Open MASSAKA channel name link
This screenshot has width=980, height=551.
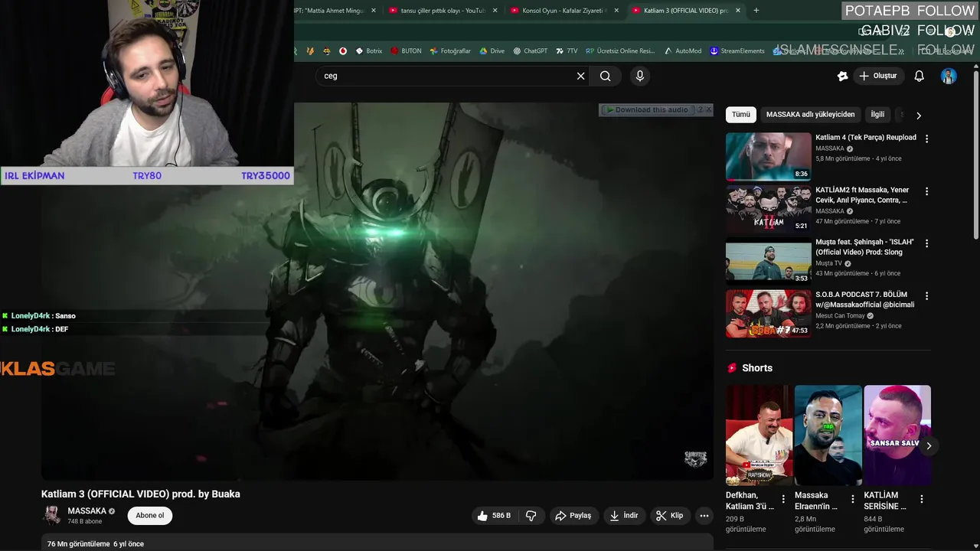coord(87,511)
